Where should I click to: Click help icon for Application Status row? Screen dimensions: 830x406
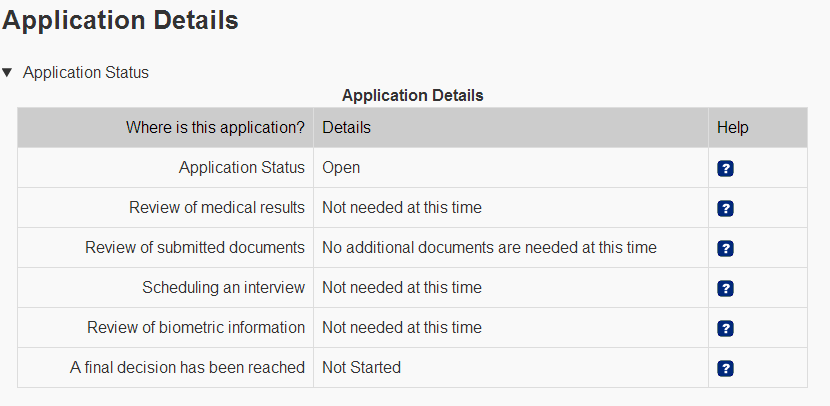pos(726,168)
